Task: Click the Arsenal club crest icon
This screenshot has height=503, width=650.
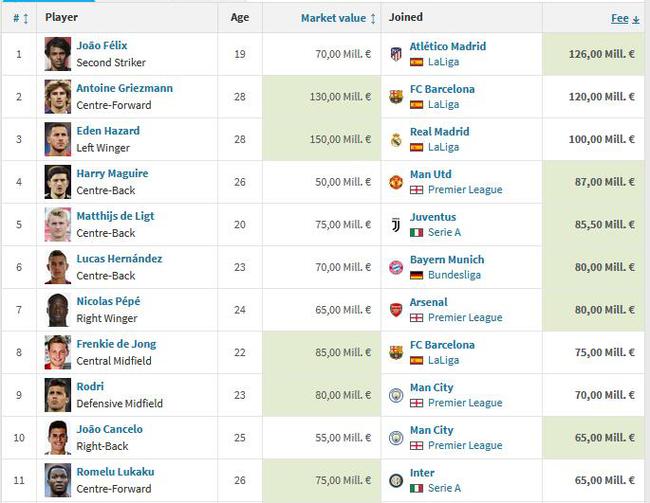Action: click(396, 310)
